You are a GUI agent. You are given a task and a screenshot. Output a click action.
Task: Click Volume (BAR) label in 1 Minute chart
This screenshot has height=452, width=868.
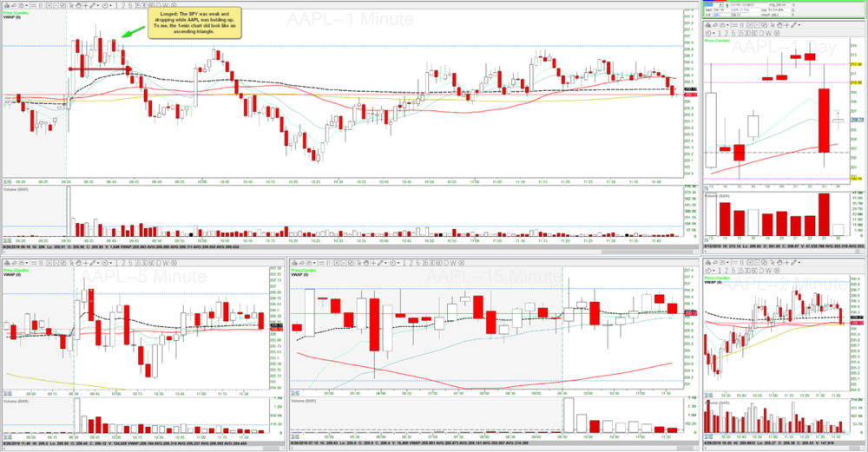[x=16, y=190]
